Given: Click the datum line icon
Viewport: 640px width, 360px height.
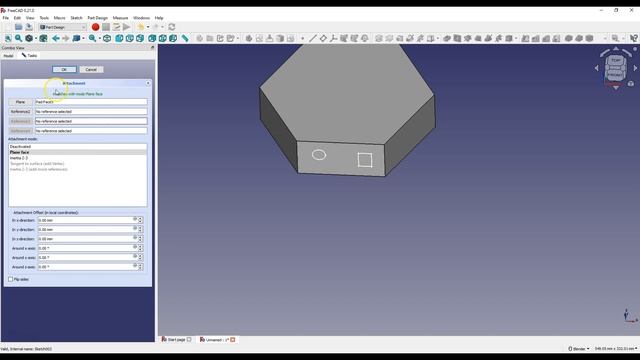Looking at the screenshot, I should 313,38.
